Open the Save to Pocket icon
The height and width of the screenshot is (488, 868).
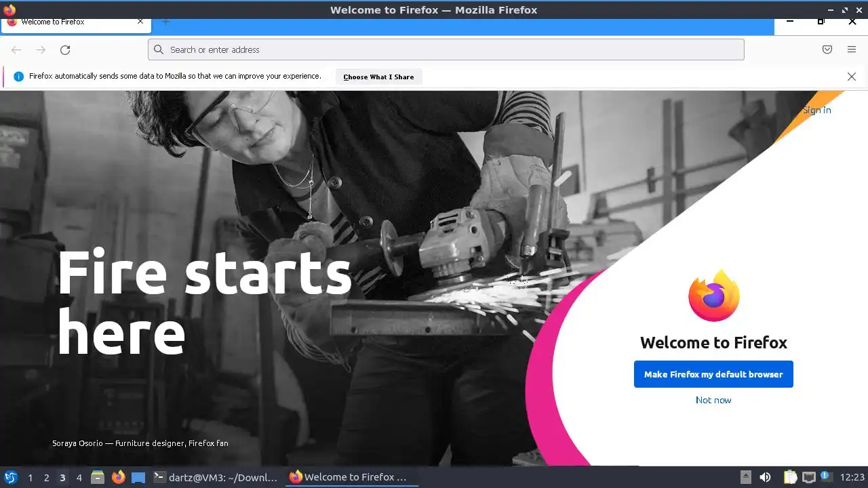point(827,49)
